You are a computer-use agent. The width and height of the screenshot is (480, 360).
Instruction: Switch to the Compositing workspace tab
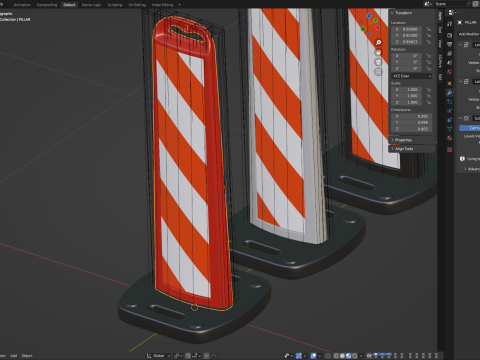(x=47, y=5)
